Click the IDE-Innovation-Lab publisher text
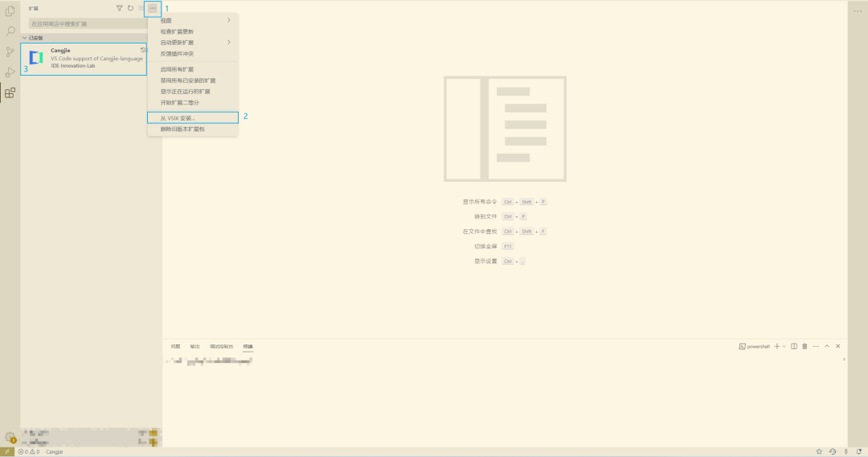This screenshot has width=868, height=457. tap(73, 66)
